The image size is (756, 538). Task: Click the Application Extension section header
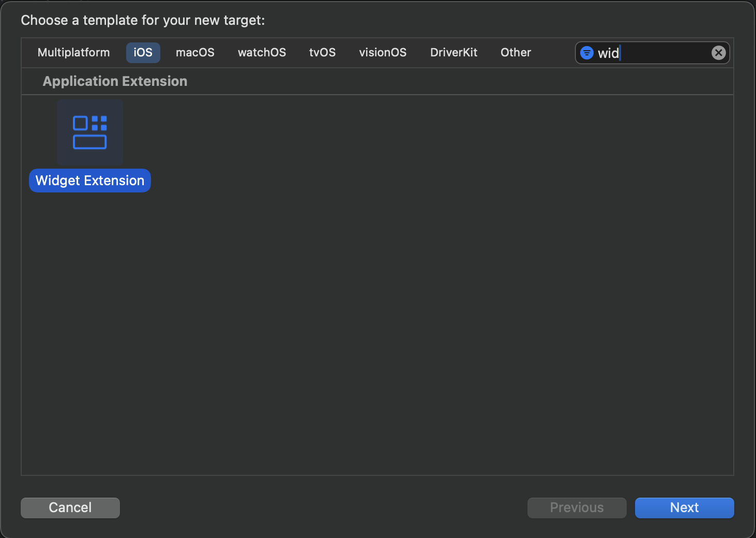[115, 81]
